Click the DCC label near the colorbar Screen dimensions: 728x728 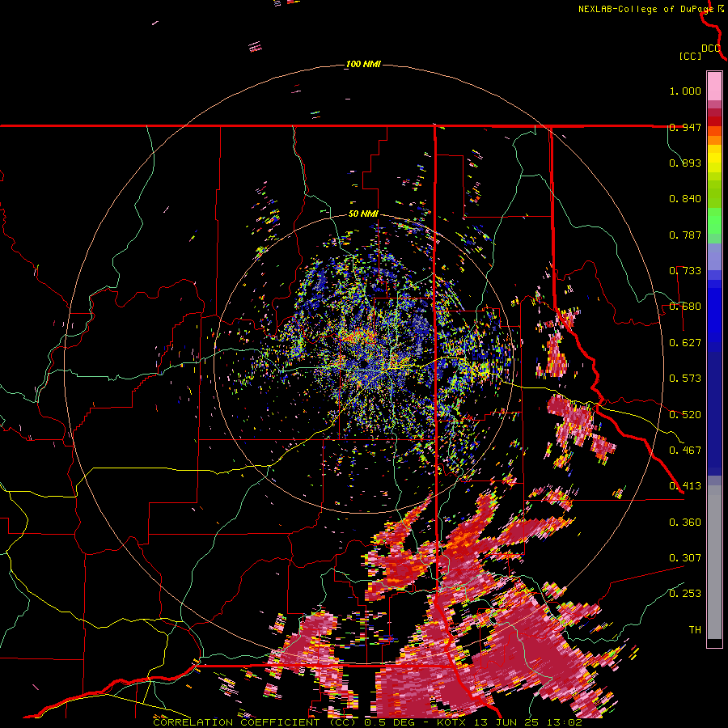point(711,49)
